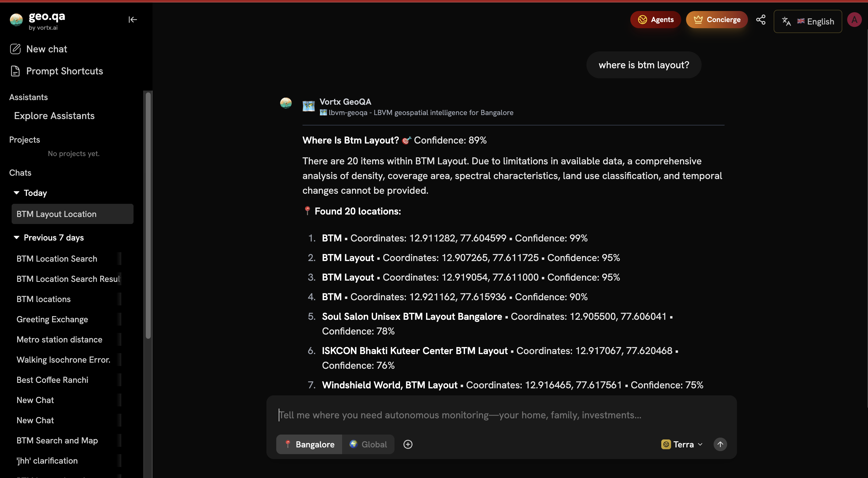This screenshot has width=868, height=478.
Task: Open the Best Coffee Ranchi chat
Action: 52,380
